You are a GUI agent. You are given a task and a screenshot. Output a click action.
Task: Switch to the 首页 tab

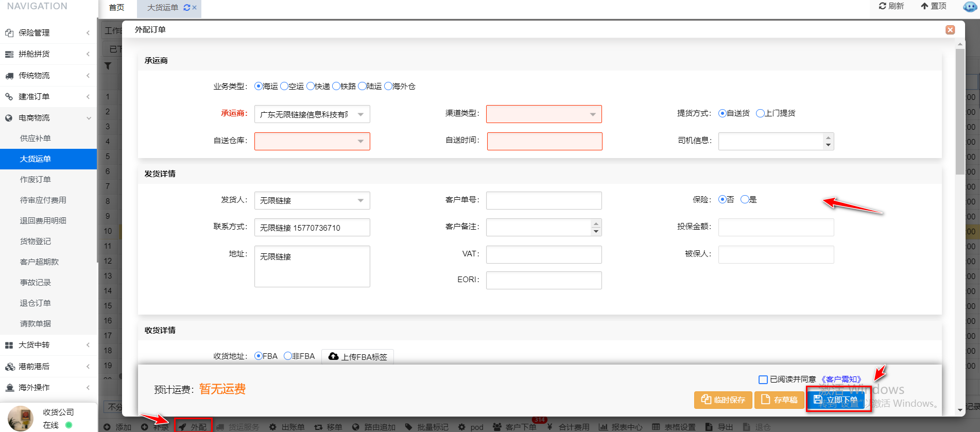pos(117,8)
